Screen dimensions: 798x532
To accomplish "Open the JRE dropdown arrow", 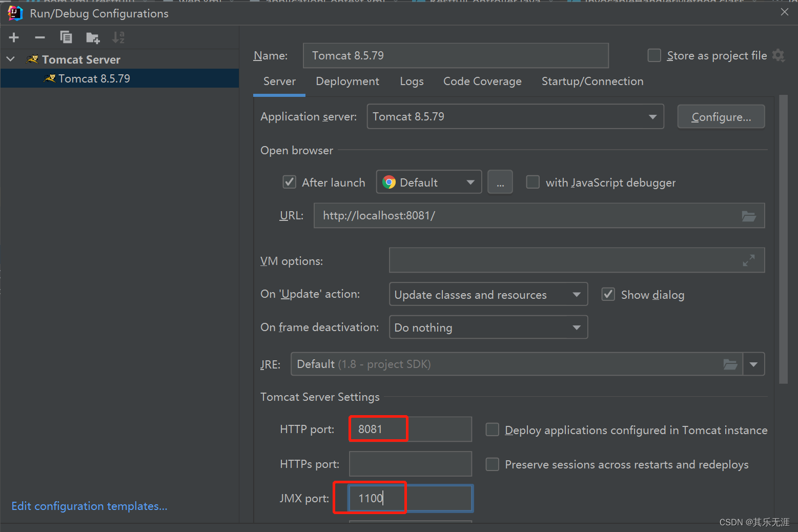I will tap(754, 364).
